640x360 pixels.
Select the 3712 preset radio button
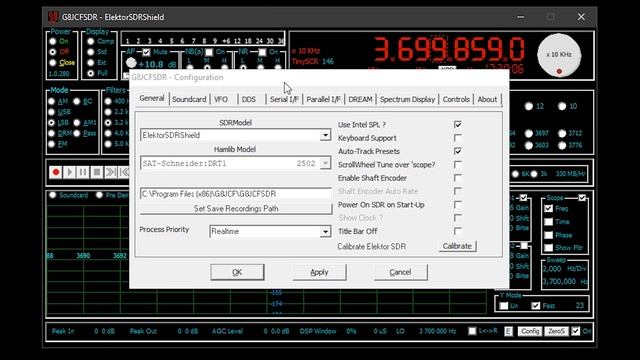click(562, 133)
